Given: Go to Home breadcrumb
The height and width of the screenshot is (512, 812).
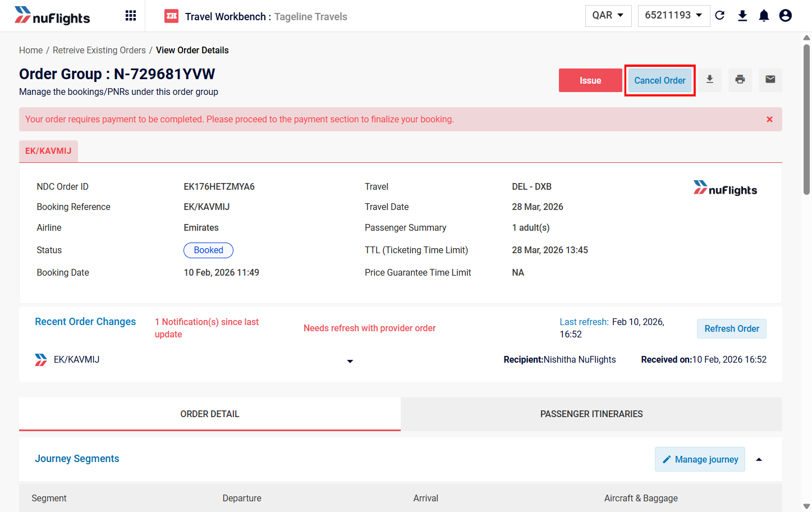Looking at the screenshot, I should pyautogui.click(x=31, y=50).
